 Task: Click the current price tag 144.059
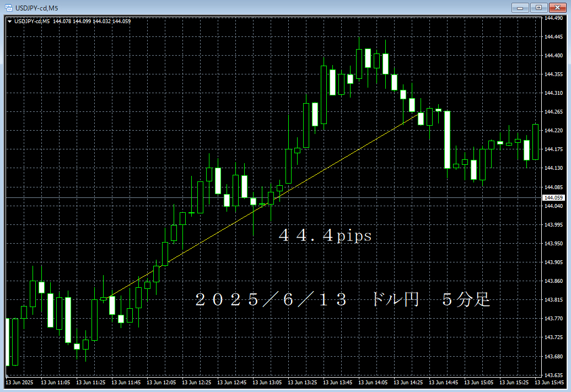click(553, 197)
